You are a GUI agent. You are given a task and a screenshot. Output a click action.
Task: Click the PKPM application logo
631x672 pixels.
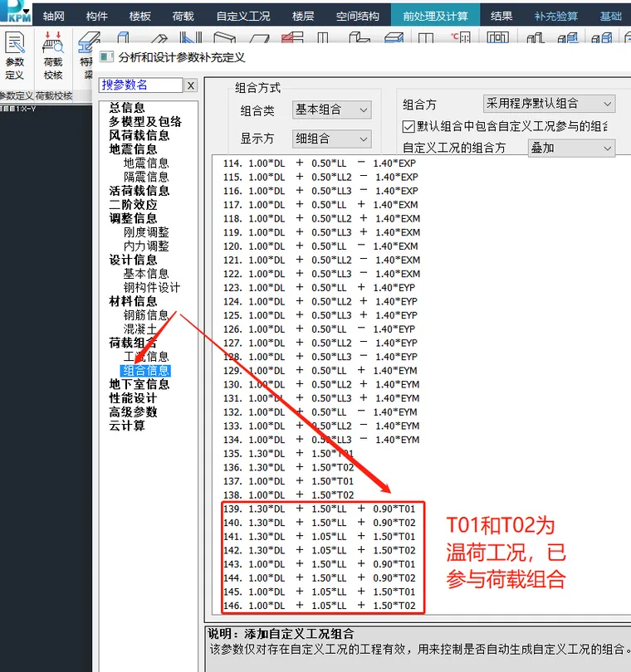point(16,12)
